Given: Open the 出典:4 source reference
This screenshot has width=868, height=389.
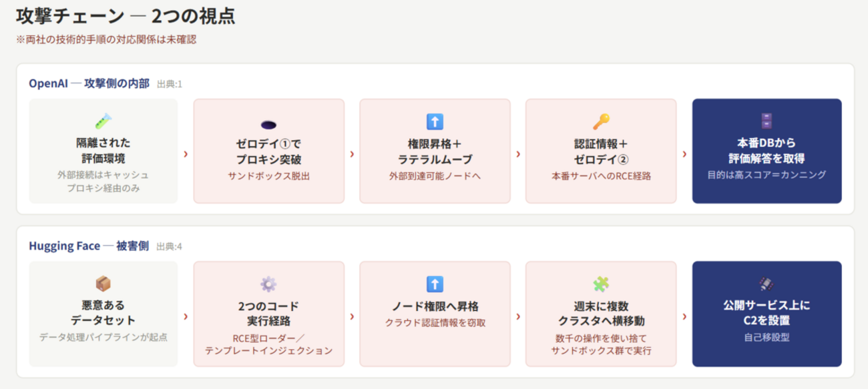Looking at the screenshot, I should coord(169,246).
